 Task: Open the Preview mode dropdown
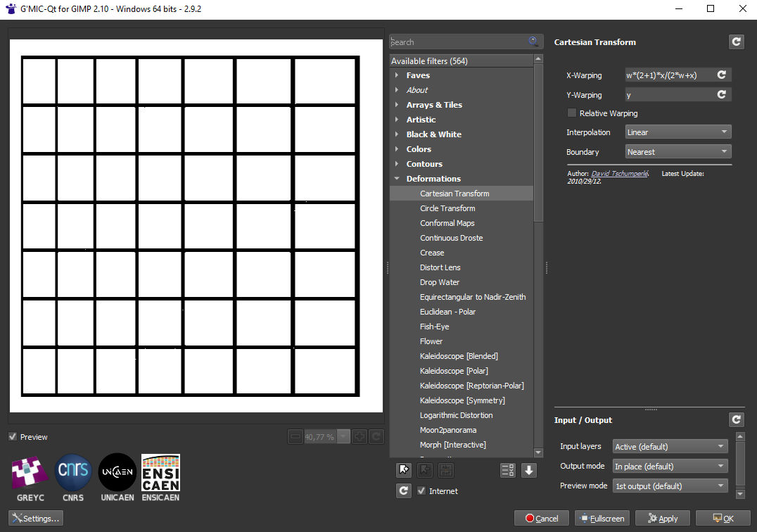click(x=670, y=486)
